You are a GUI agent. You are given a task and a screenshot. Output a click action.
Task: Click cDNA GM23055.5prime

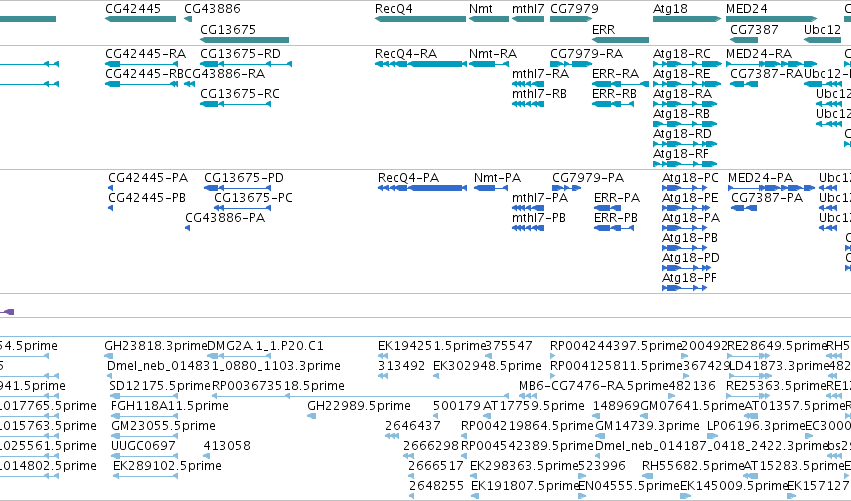[x=145, y=436]
